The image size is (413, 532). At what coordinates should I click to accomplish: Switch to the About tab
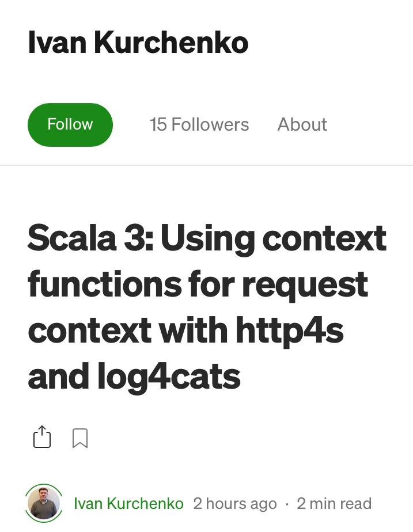coord(302,124)
